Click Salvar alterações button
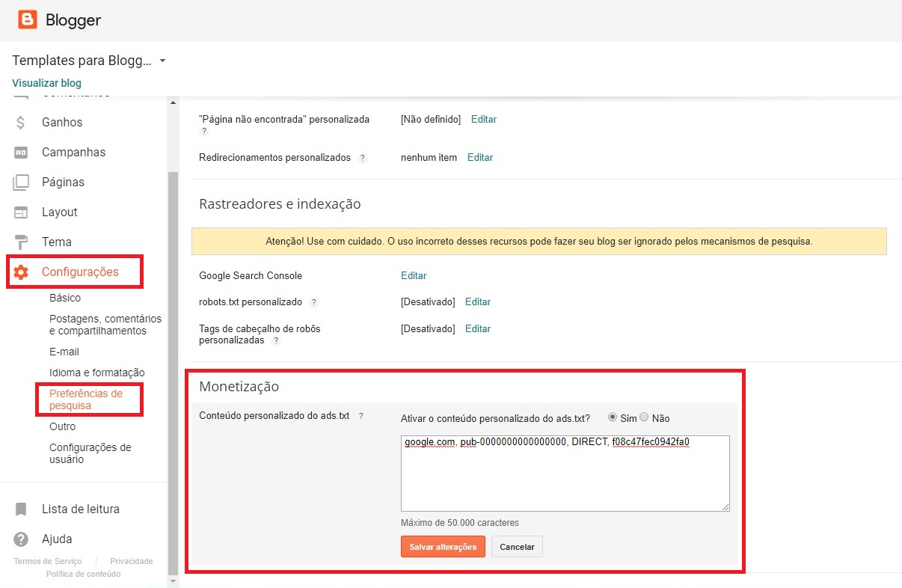Screen dimensions: 902x588 coord(443,547)
